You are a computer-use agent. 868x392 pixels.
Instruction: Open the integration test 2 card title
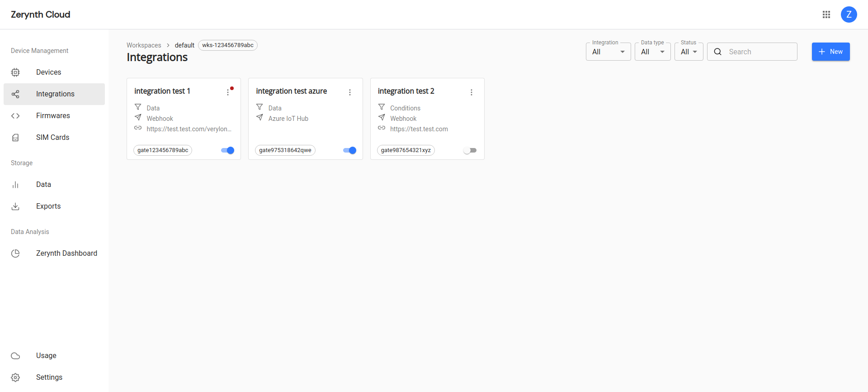[406, 91]
